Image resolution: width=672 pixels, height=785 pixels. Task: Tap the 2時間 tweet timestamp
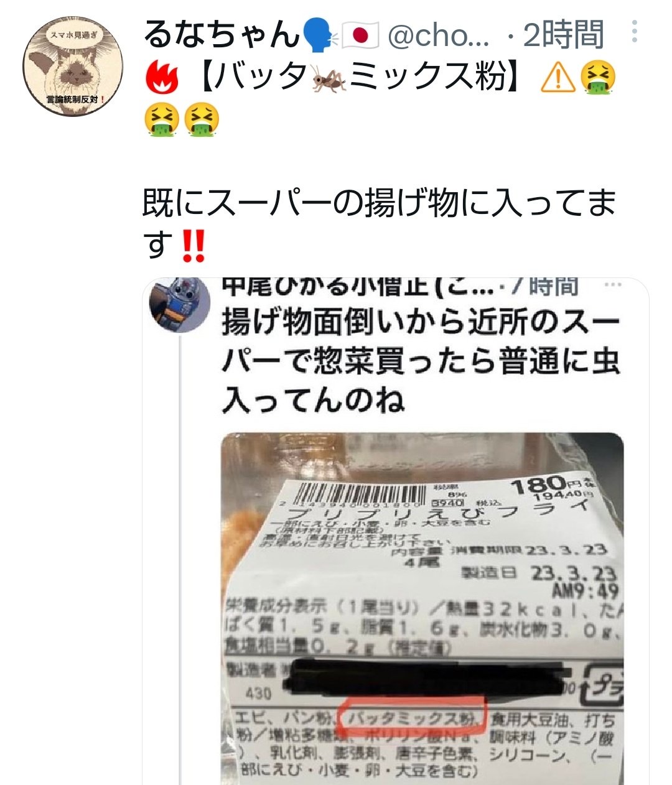[563, 35]
